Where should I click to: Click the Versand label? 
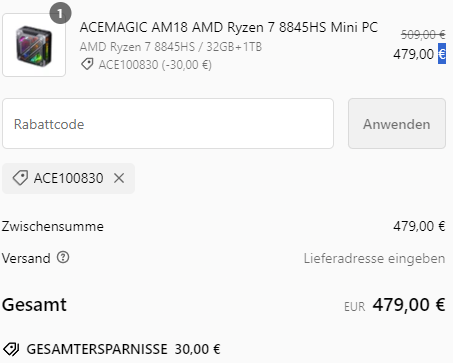pyautogui.click(x=26, y=258)
